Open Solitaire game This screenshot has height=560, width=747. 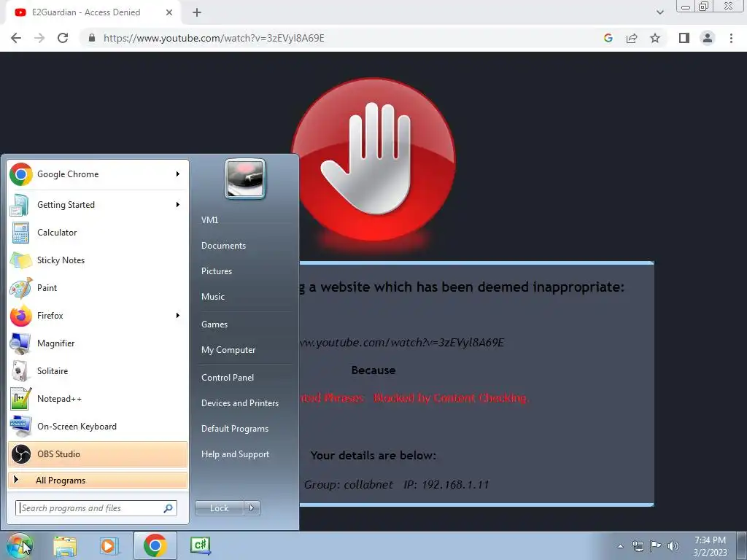tap(98, 371)
